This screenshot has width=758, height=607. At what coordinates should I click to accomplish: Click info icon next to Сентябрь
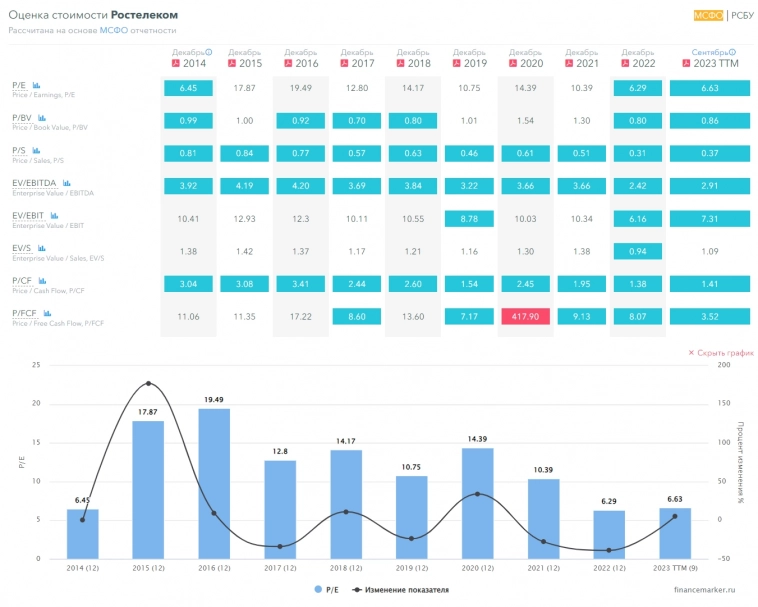pyautogui.click(x=732, y=52)
